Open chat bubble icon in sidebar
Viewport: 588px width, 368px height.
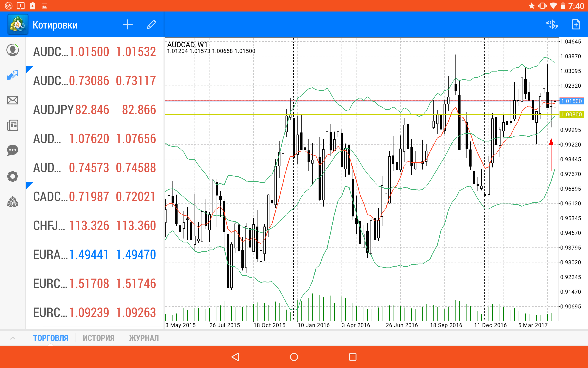coord(13,150)
